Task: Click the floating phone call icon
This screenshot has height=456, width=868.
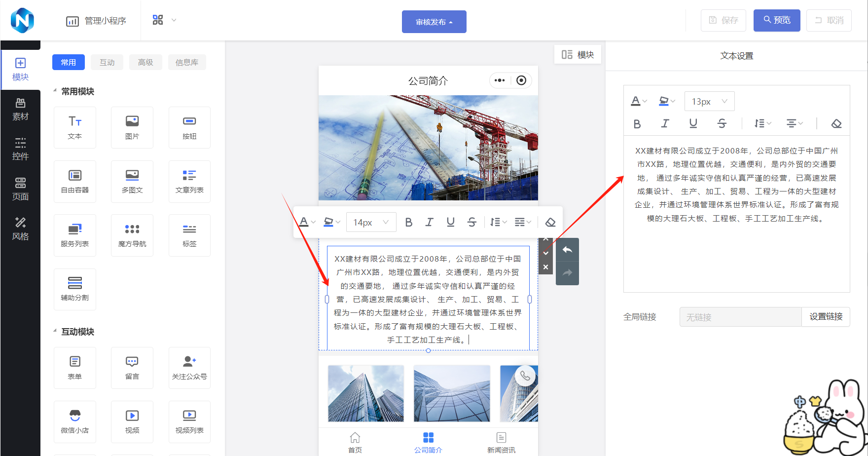Action: coord(525,376)
